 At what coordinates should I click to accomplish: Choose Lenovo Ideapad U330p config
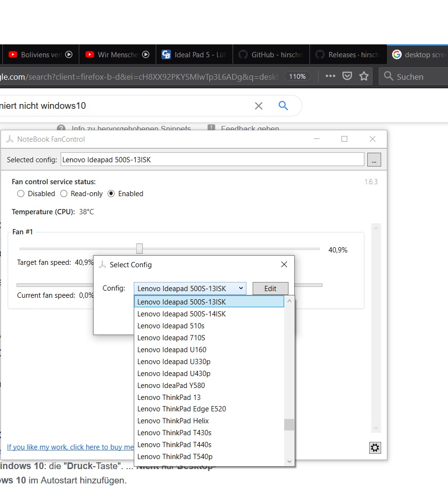[209, 361]
